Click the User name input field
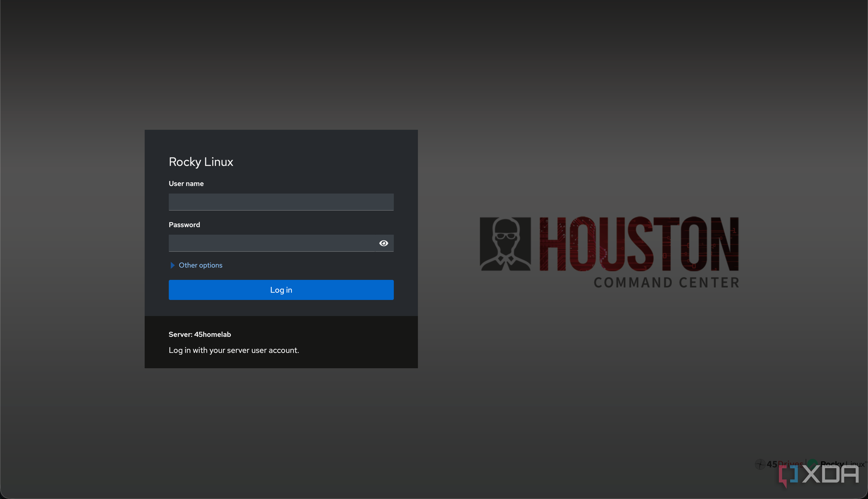This screenshot has height=499, width=868. [x=281, y=202]
